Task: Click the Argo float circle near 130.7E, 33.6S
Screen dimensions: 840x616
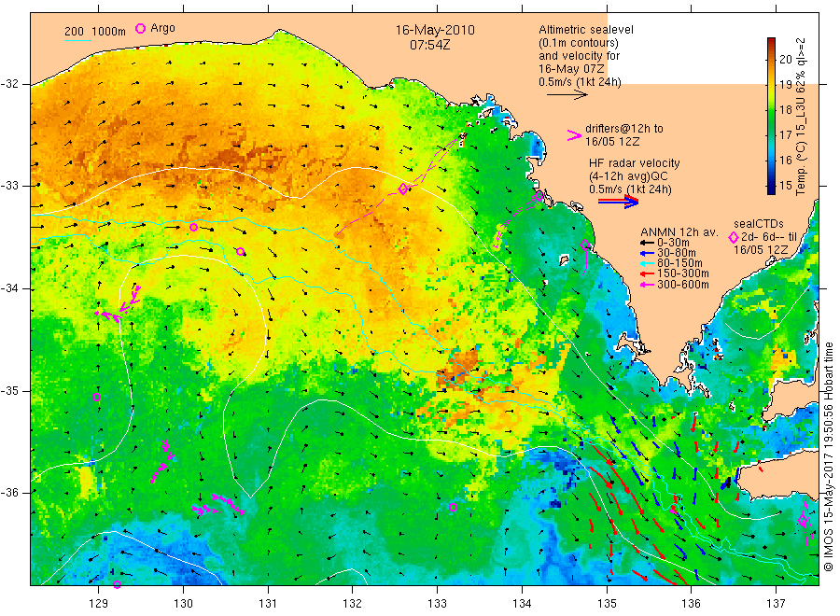Action: tap(241, 251)
